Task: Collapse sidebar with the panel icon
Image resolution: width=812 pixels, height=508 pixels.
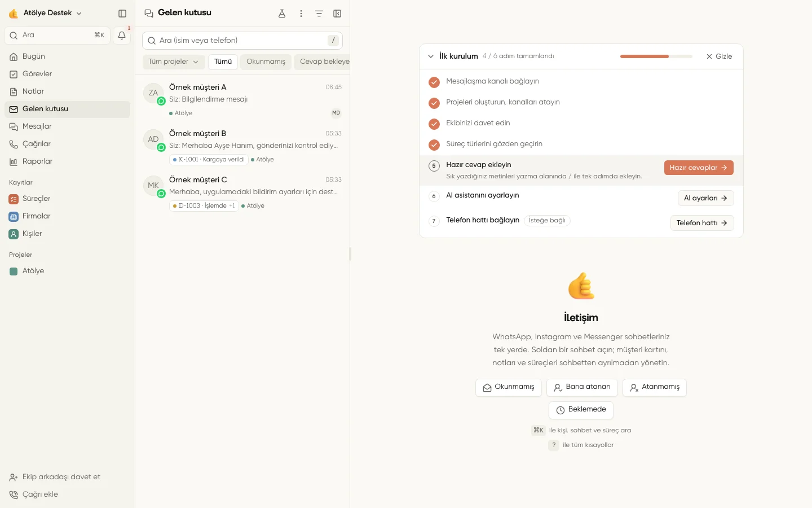Action: [122, 14]
